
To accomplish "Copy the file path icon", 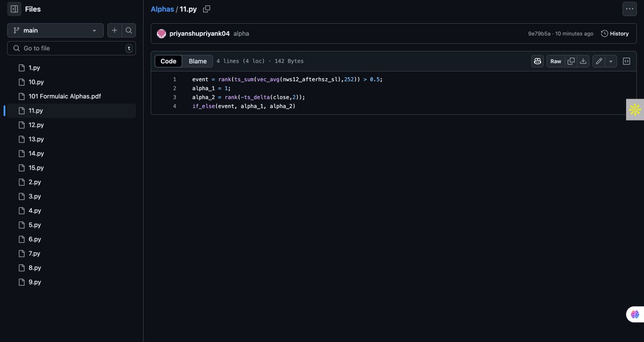I will click(x=207, y=9).
